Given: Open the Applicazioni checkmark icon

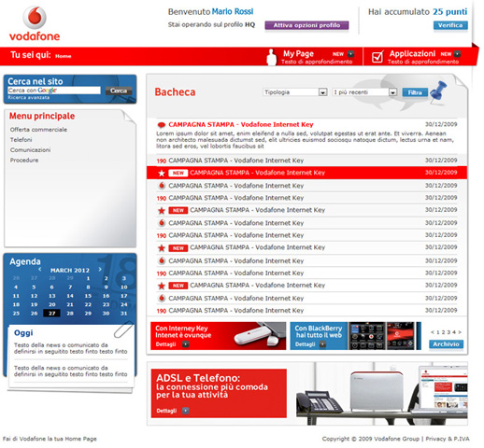Looking at the screenshot, I should [x=377, y=57].
